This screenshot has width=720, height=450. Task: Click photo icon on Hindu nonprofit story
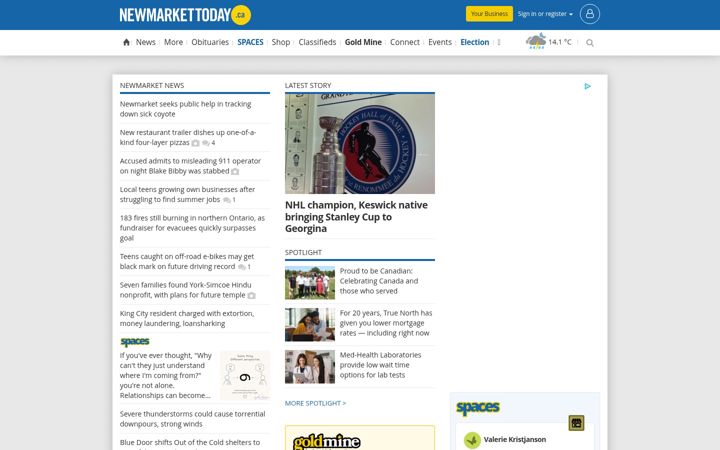click(x=251, y=295)
